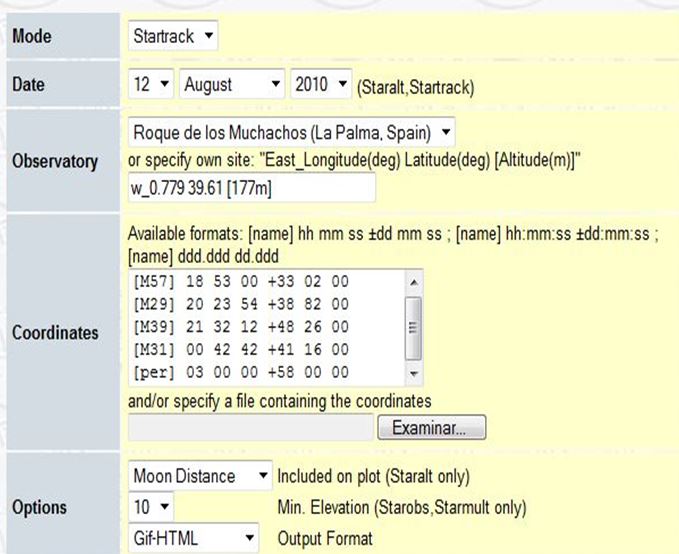
Task: Open the year dropdown showing 2010
Action: point(321,85)
